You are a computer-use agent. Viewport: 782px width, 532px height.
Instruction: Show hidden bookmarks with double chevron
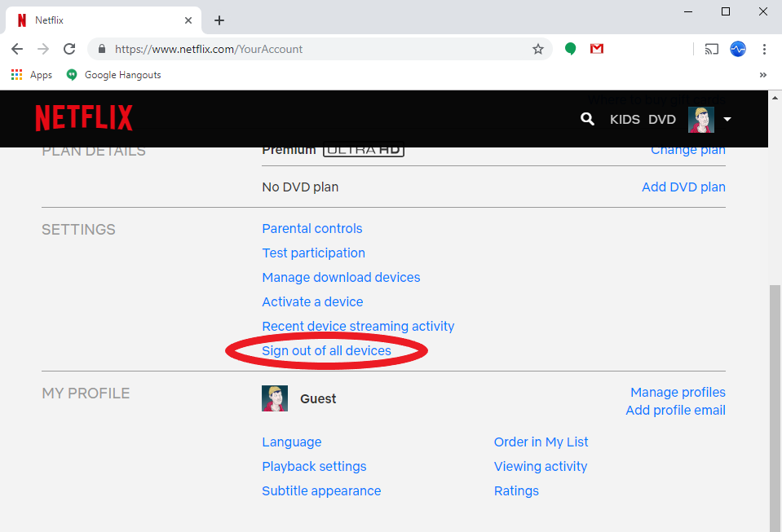click(763, 75)
